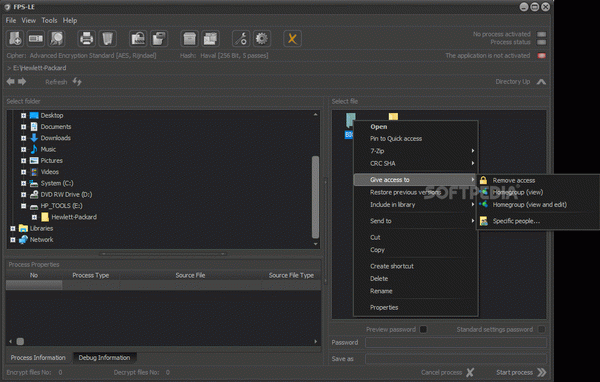Click the Process Type column header

point(91,275)
